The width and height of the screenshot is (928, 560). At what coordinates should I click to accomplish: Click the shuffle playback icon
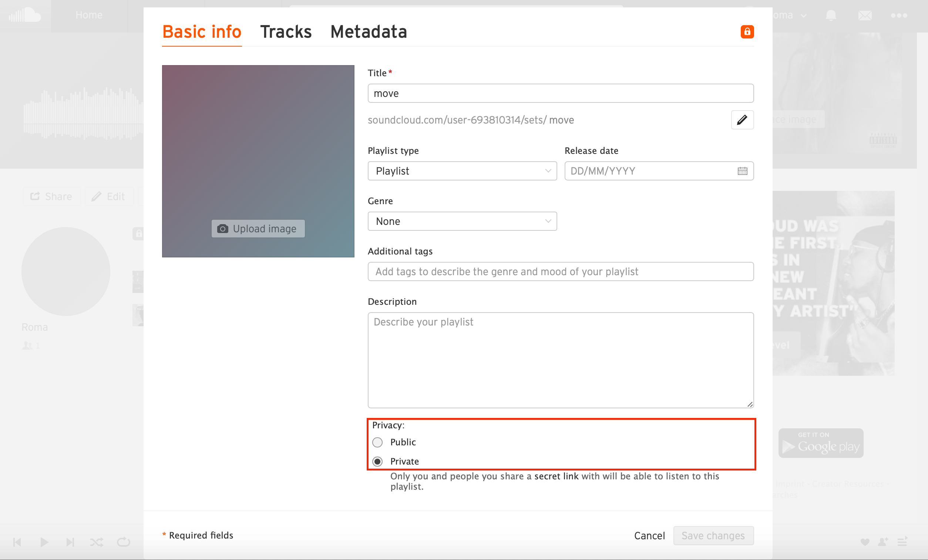pos(97,542)
